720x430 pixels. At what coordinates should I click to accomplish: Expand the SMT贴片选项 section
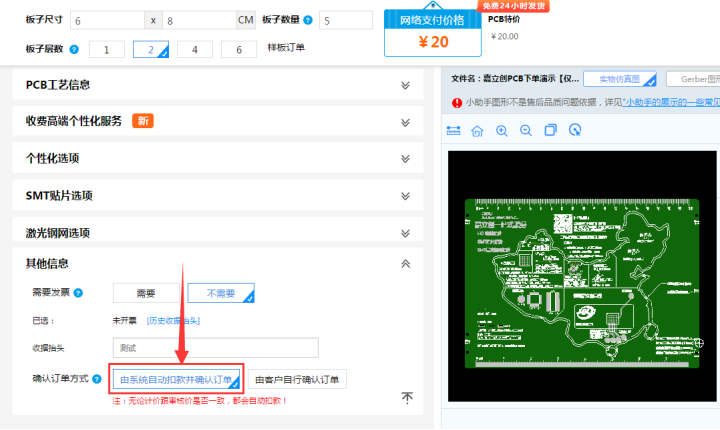(x=405, y=195)
